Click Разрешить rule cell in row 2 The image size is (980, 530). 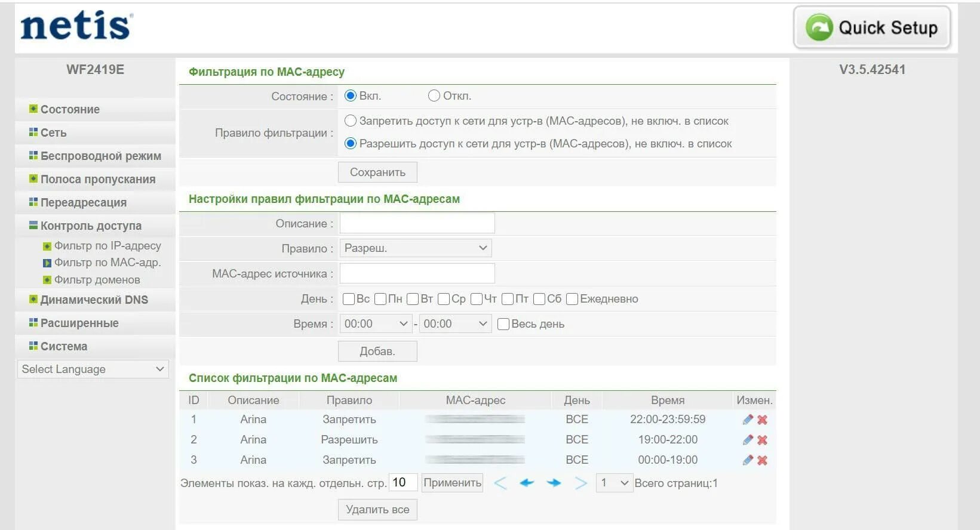(349, 440)
